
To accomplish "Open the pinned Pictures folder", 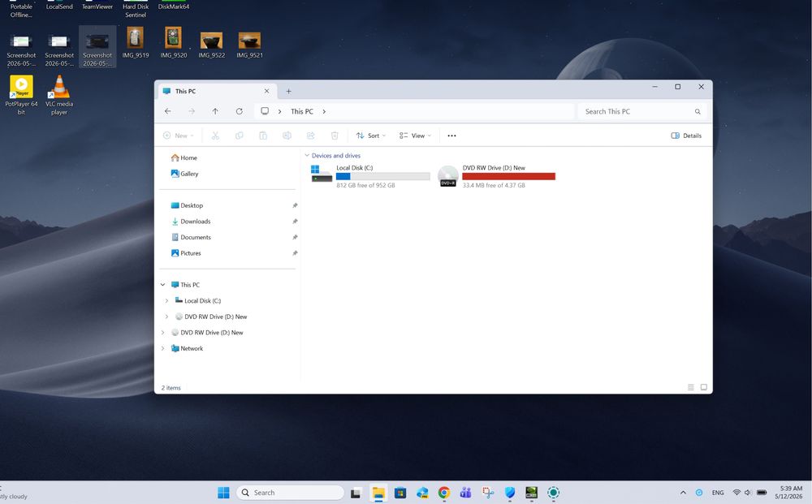I will pyautogui.click(x=186, y=253).
